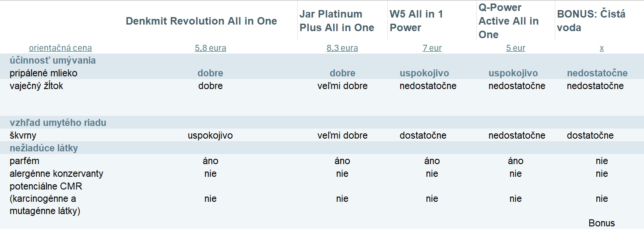Select the Jar Platinum Plus All in One header
Viewport: 644px width, 229px height.
pos(337,21)
